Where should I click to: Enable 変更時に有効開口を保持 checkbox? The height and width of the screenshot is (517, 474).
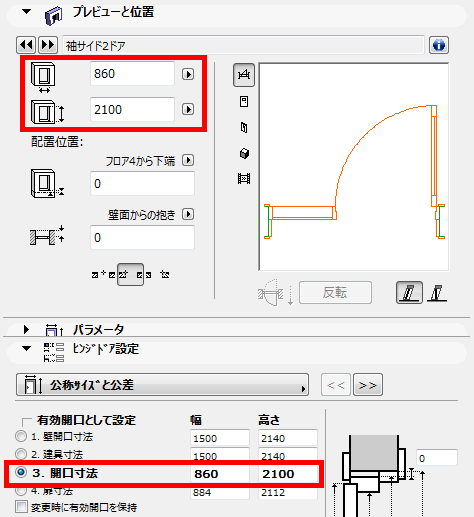pyautogui.click(x=21, y=507)
